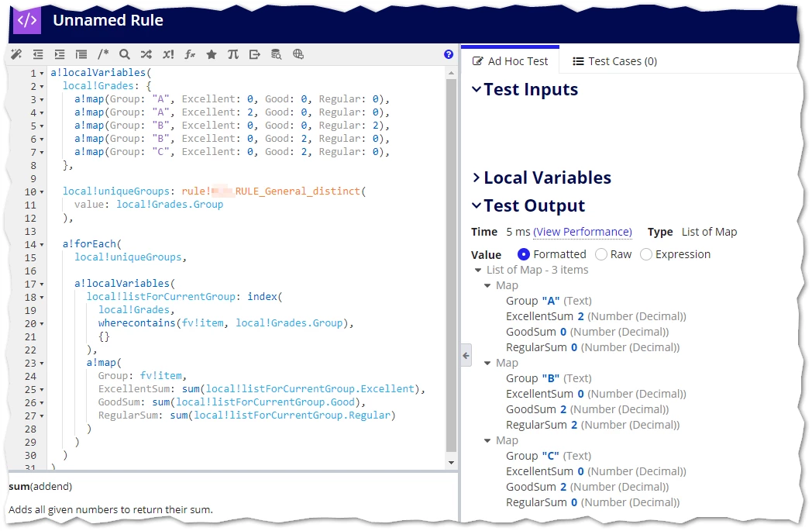Click the editor scrollbar down arrow
Viewport: 812px width, 531px height.
pyautogui.click(x=451, y=463)
